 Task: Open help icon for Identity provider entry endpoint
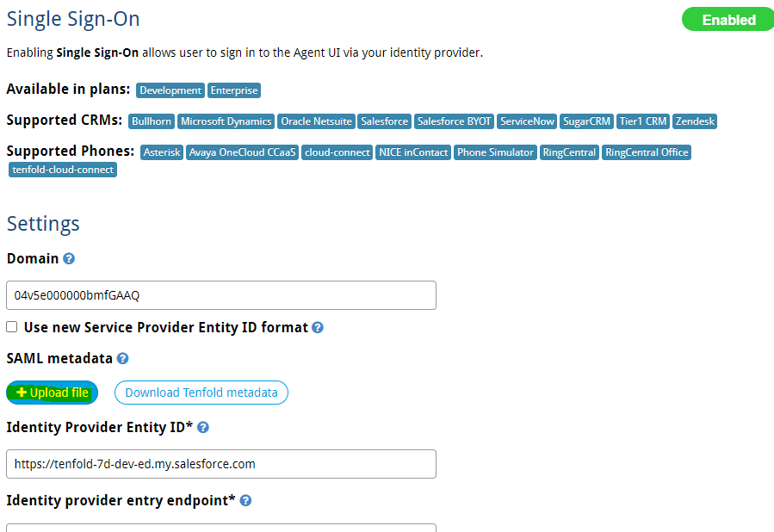(x=245, y=501)
